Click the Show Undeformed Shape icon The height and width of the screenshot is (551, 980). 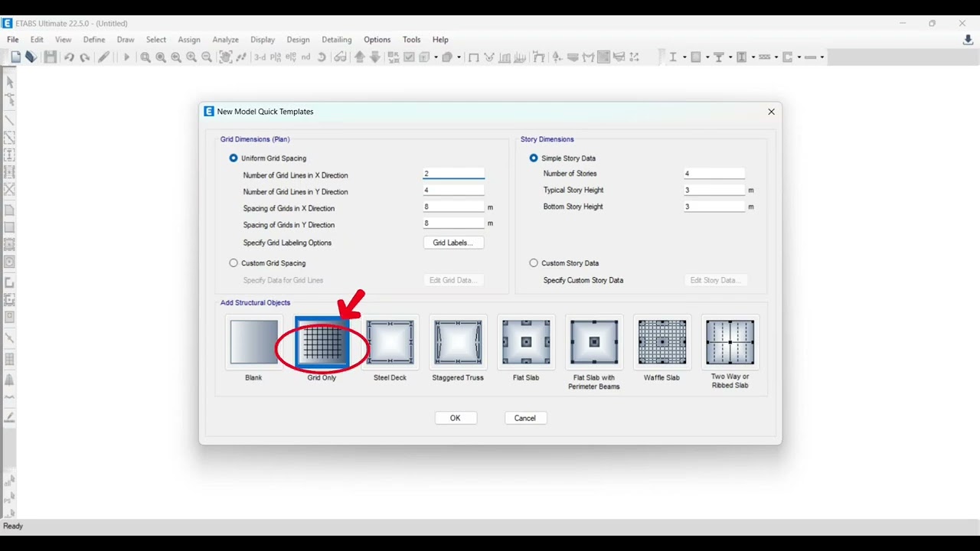(474, 57)
